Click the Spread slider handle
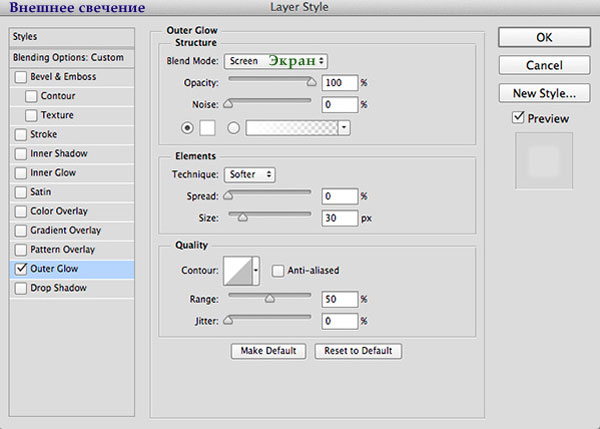The width and height of the screenshot is (600, 429). click(228, 196)
